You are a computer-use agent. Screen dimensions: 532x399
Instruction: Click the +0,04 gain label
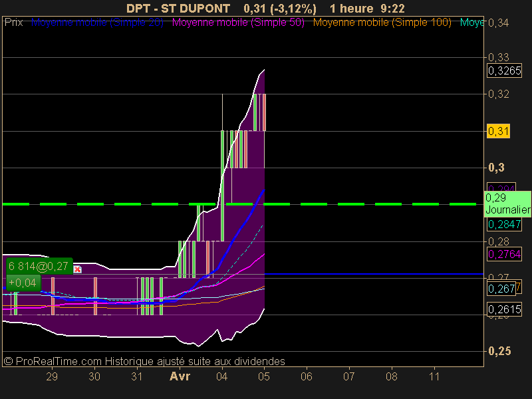(23, 283)
